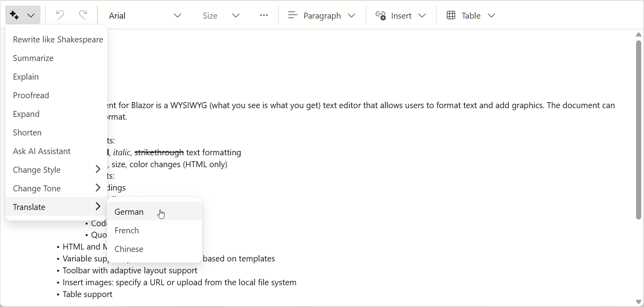644x307 pixels.
Task: Open the Translate submenu item
Action: (56, 207)
